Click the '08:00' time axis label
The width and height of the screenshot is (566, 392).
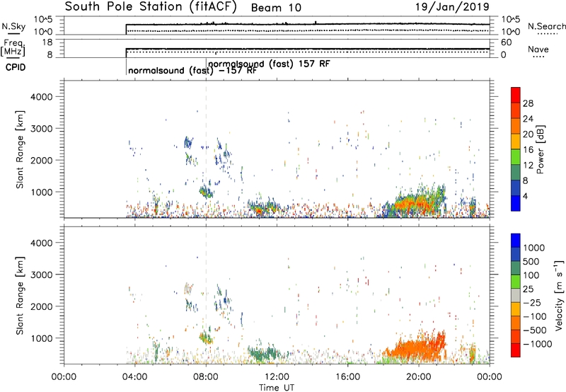pyautogui.click(x=206, y=377)
